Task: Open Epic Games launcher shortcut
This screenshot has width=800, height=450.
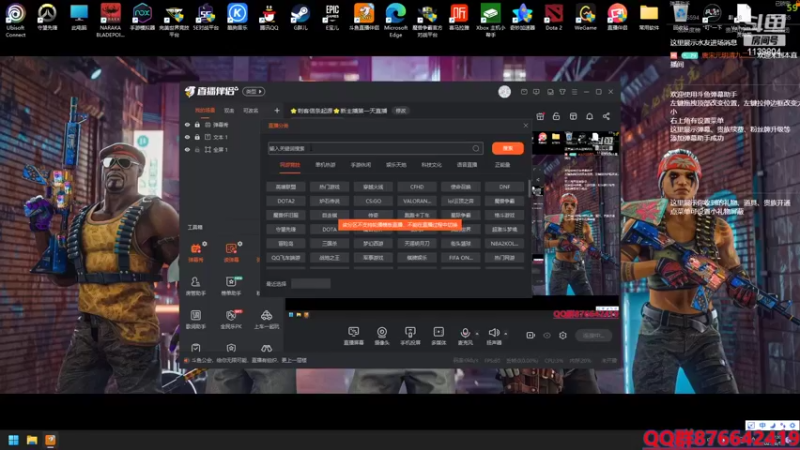Action: point(332,17)
